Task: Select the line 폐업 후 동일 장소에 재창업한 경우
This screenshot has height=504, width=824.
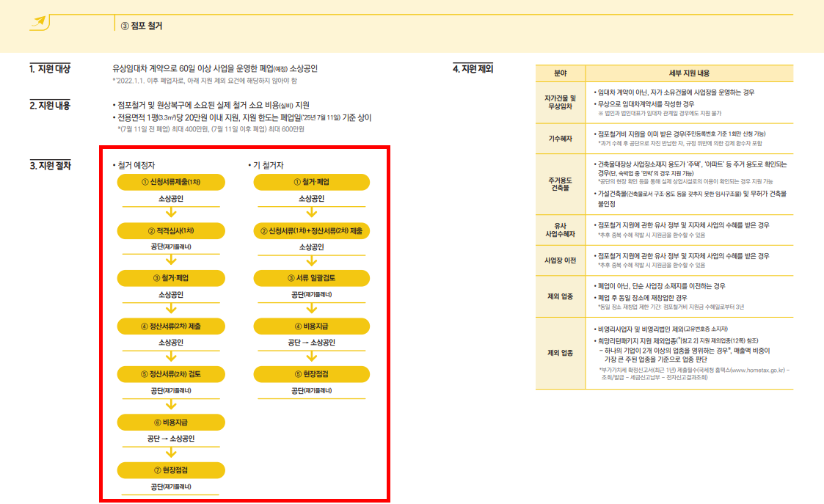Action: click(642, 297)
